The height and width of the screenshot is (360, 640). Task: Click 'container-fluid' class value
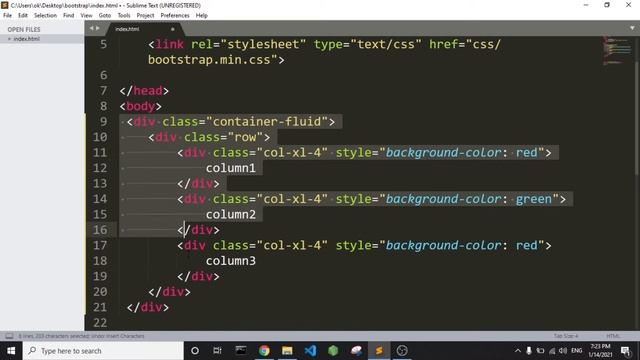[267, 122]
